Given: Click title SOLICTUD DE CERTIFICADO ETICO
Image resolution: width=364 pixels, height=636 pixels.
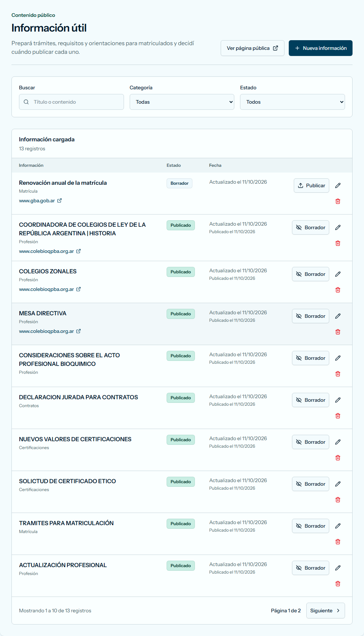Looking at the screenshot, I should (x=67, y=481).
